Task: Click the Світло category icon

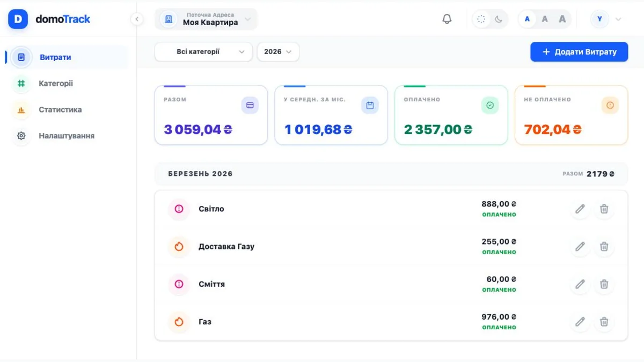Action: click(179, 209)
